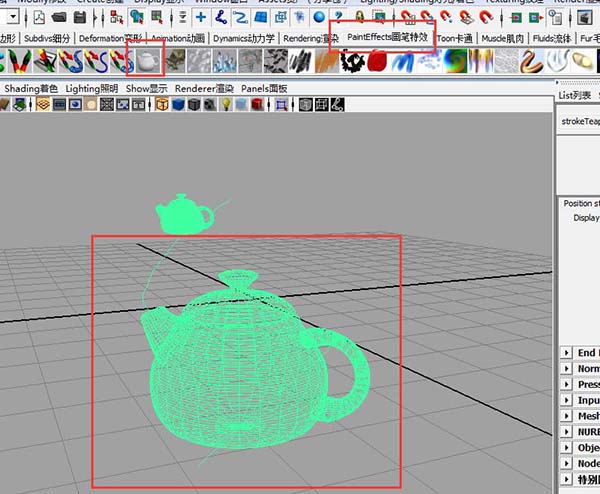Open a scene with the folder icon

pyautogui.click(x=59, y=17)
